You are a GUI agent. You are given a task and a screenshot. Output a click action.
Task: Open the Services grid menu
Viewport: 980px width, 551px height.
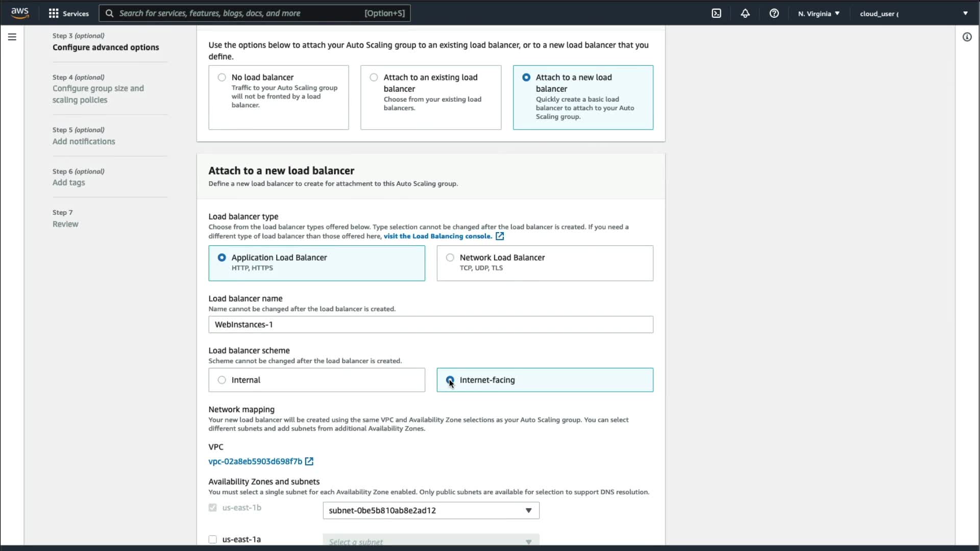click(68, 13)
